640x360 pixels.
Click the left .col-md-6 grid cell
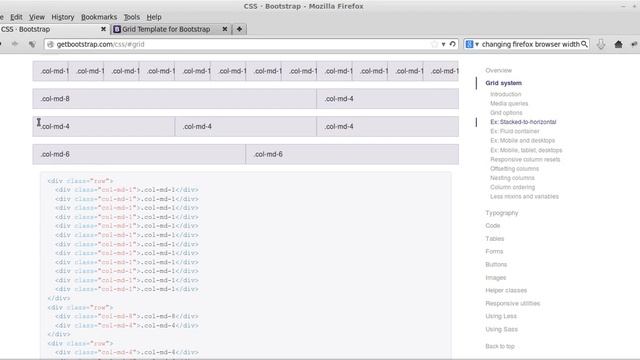tap(139, 154)
